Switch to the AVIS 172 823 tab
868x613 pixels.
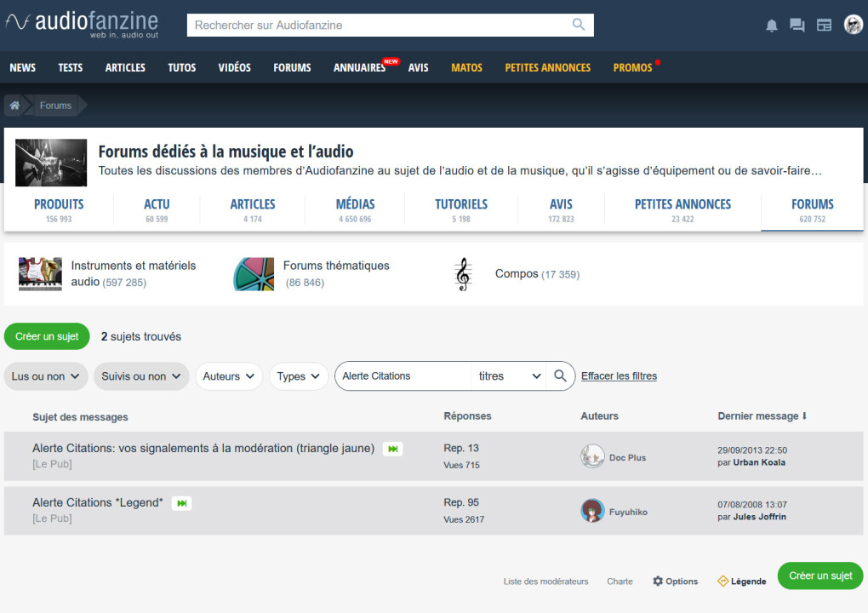(x=561, y=210)
